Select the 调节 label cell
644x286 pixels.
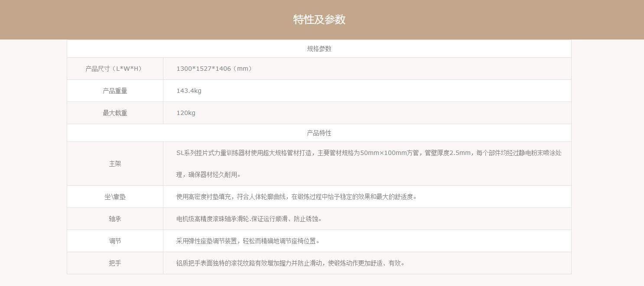[x=115, y=241]
